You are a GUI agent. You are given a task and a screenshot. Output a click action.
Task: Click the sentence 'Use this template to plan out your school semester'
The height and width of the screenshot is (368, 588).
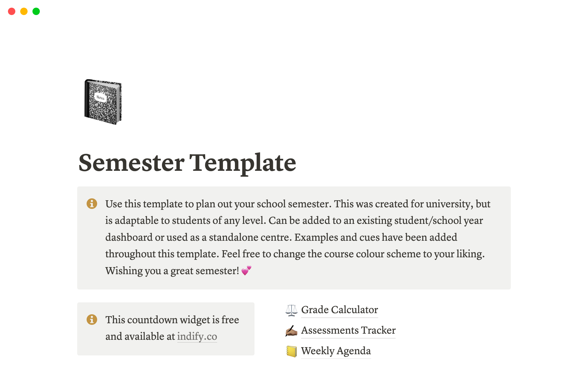point(218,204)
